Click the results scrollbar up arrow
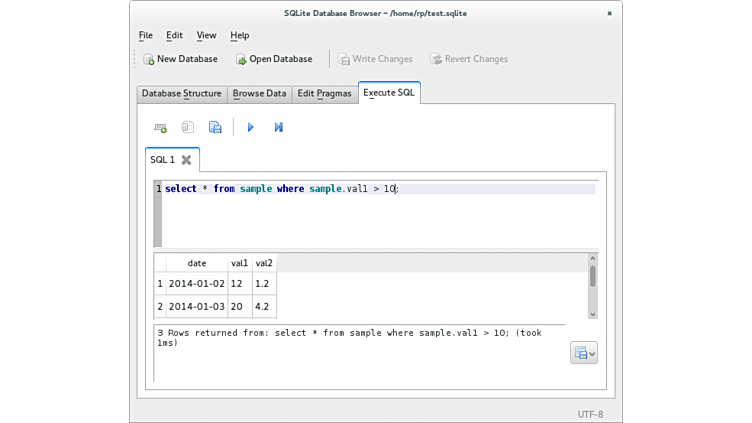The height and width of the screenshot is (423, 752). [592, 259]
